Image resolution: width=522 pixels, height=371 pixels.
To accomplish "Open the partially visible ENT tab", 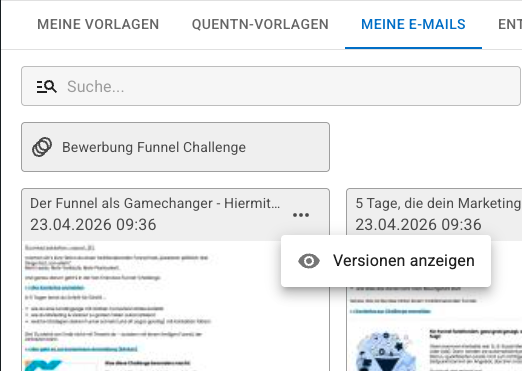I will 510,24.
